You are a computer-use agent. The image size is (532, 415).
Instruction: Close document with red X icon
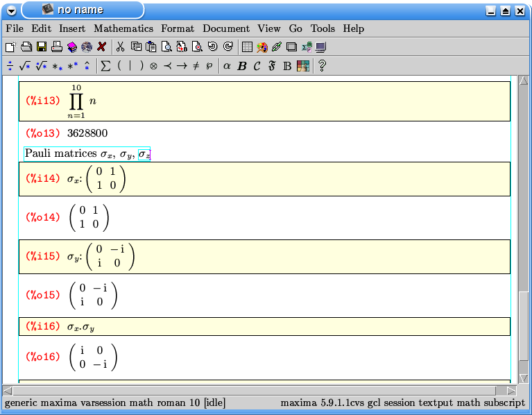[101, 46]
